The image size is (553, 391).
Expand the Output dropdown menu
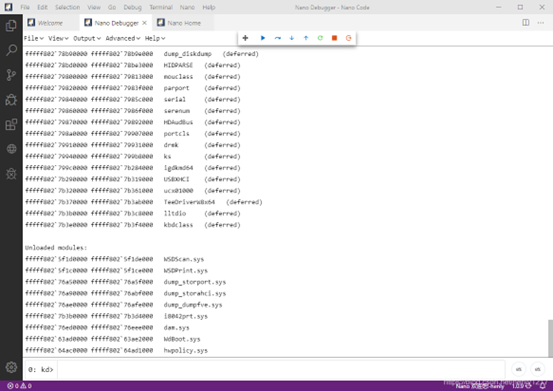pos(87,38)
